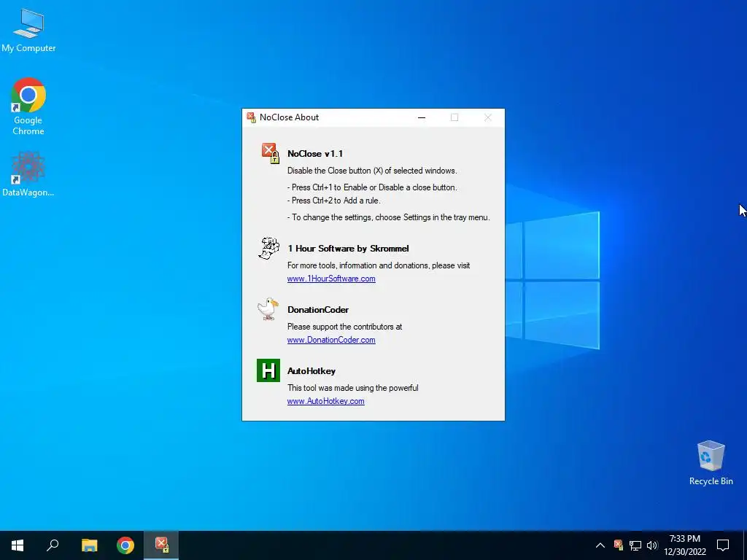747x560 pixels.
Task: Open the Windows Start menu
Action: [18, 545]
